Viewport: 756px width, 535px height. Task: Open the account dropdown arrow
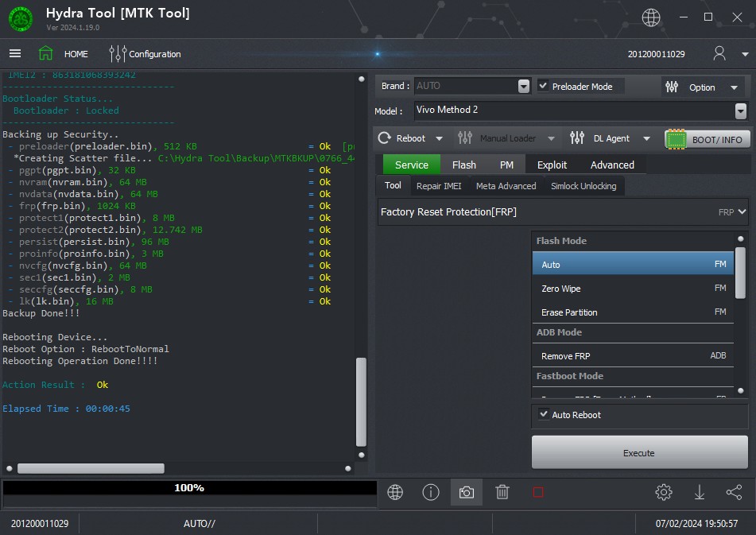click(745, 55)
